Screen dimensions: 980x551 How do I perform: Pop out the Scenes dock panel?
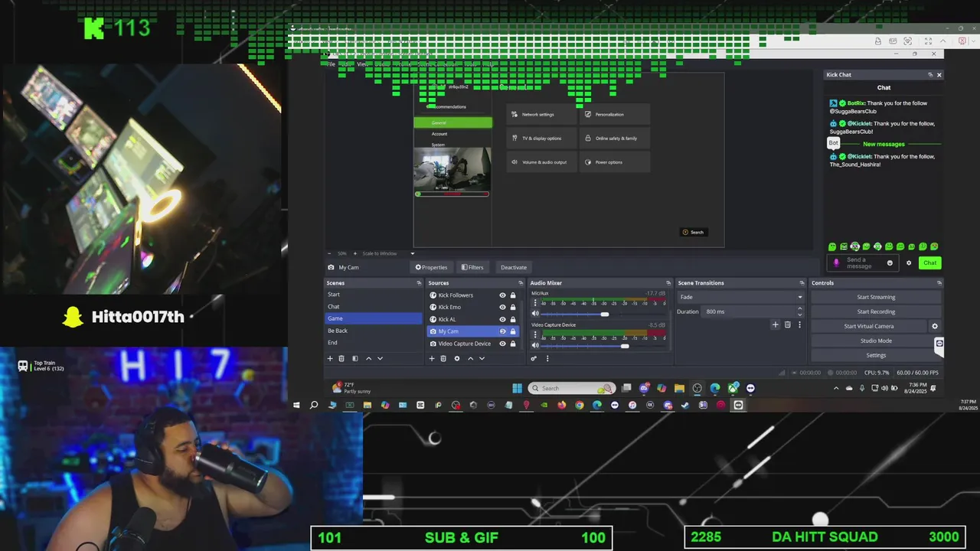tap(419, 283)
